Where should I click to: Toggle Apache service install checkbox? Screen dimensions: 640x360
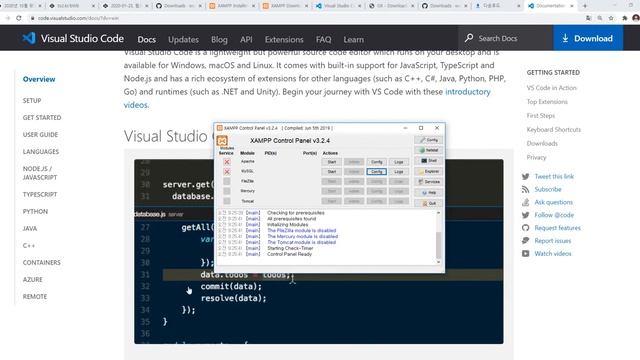(227, 162)
